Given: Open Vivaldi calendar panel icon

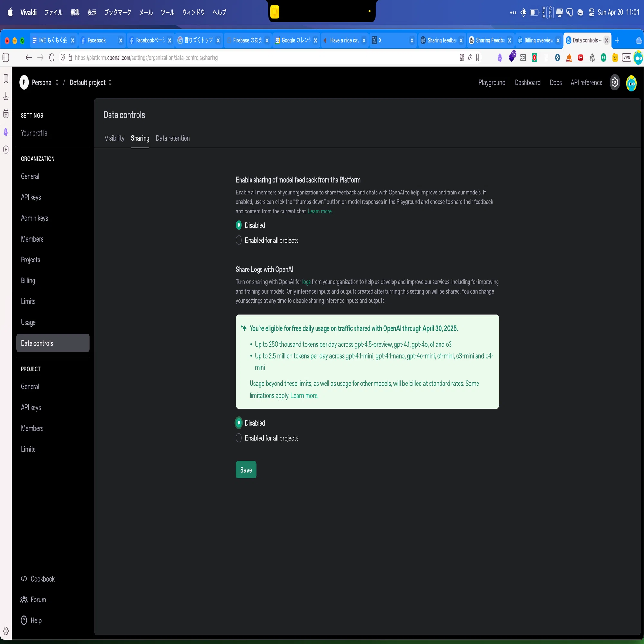Looking at the screenshot, I should [6, 114].
